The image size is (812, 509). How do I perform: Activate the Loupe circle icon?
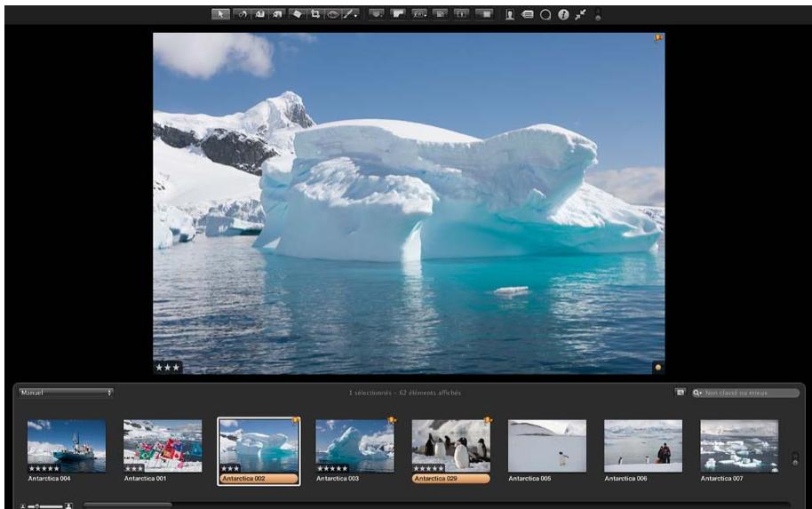545,15
